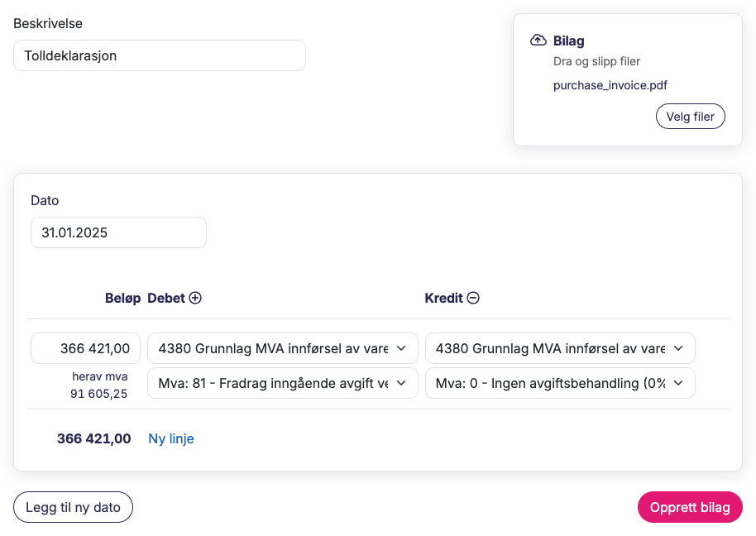
Task: Click the Dato label
Action: click(x=45, y=200)
